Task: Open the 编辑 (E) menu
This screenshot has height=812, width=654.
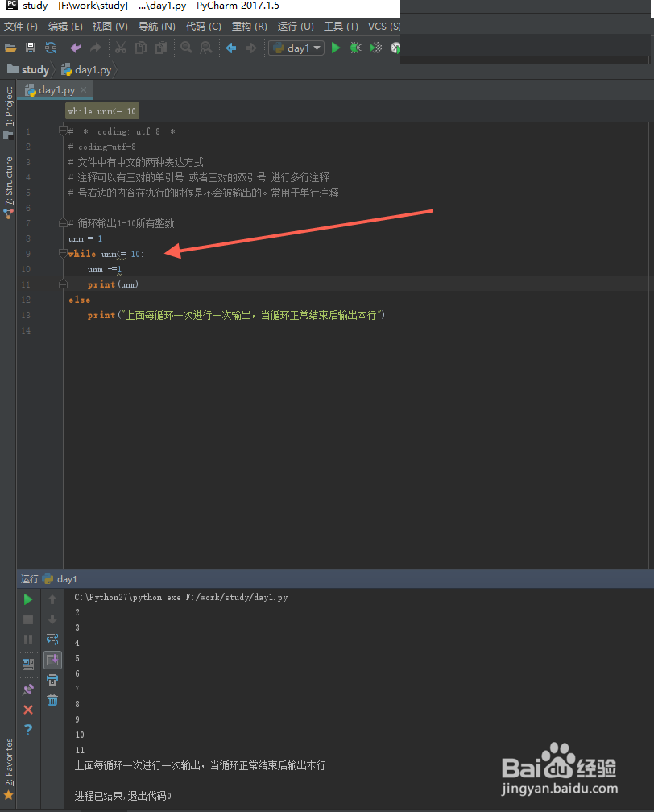Action: pyautogui.click(x=65, y=27)
